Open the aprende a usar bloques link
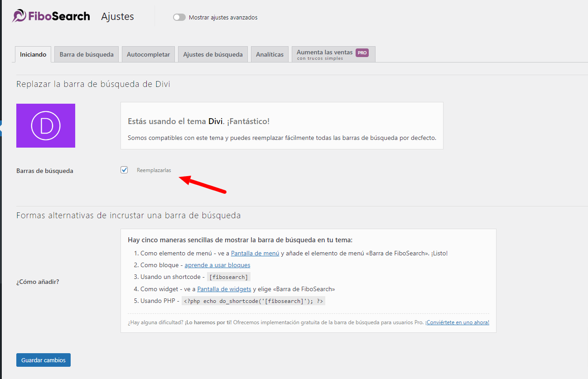 tap(217, 265)
